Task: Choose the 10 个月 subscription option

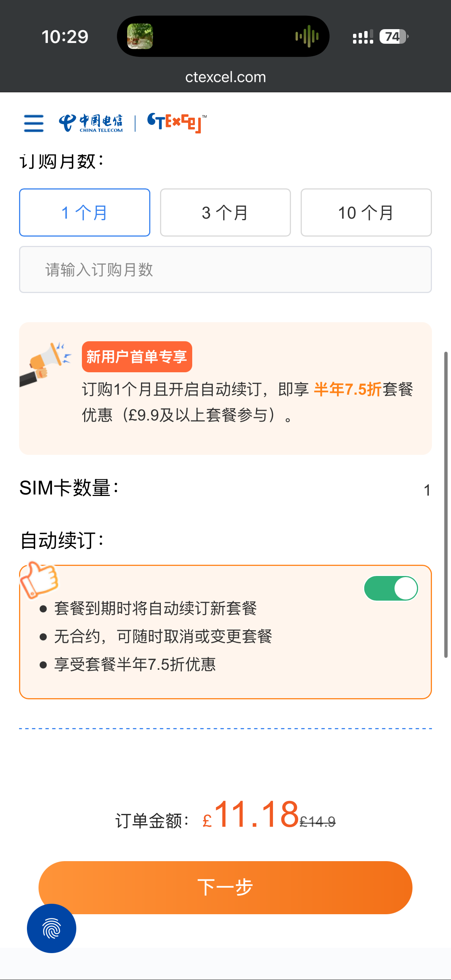Action: (366, 213)
